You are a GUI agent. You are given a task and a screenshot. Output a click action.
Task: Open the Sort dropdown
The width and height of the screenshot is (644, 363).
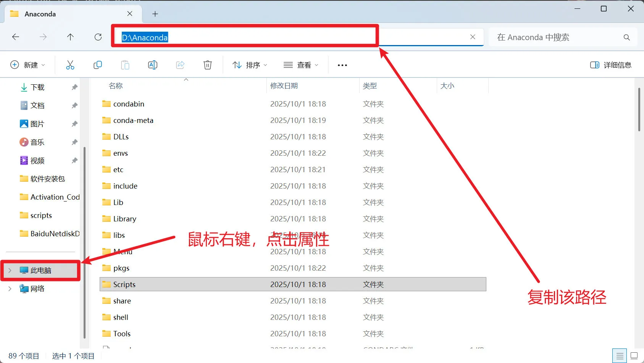(x=250, y=65)
